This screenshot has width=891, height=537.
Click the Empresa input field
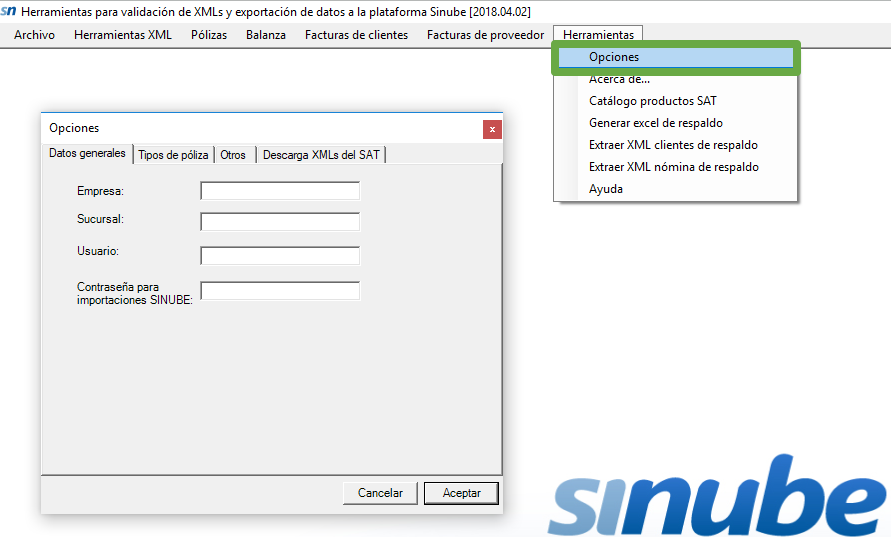280,191
